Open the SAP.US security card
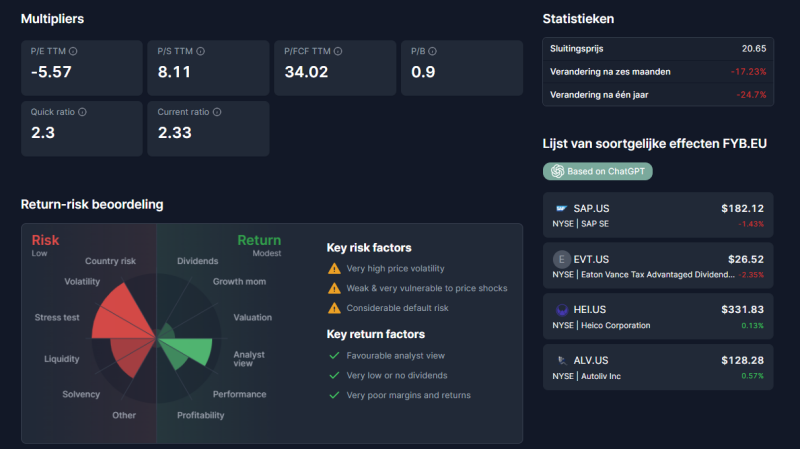The image size is (800, 449). pos(658,215)
